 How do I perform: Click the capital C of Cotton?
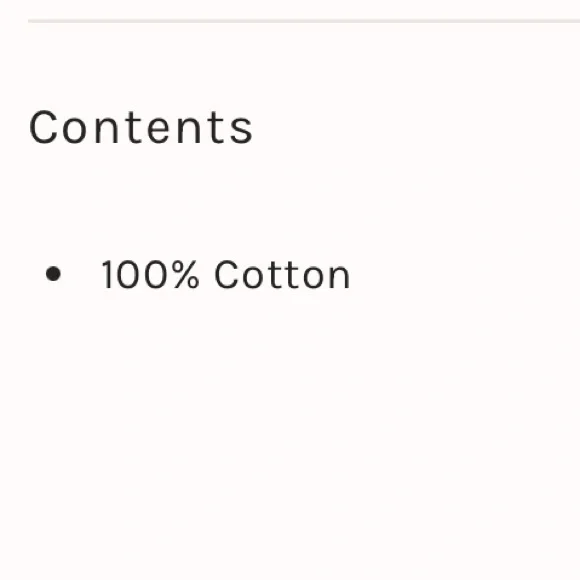pyautogui.click(x=226, y=274)
